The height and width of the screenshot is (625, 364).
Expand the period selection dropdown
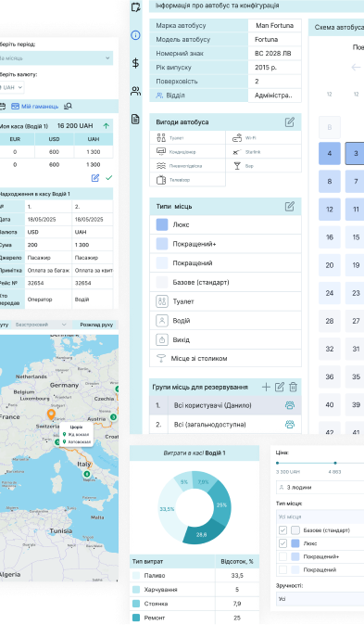tap(55, 58)
